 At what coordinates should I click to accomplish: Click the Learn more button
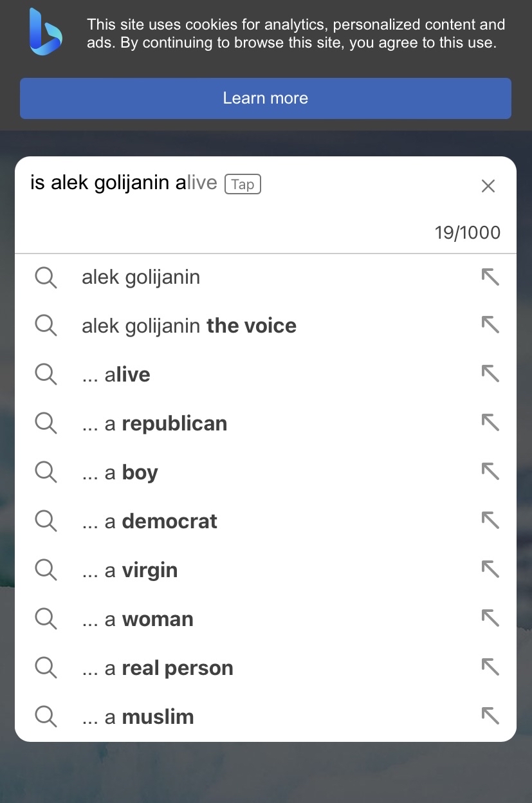266,98
